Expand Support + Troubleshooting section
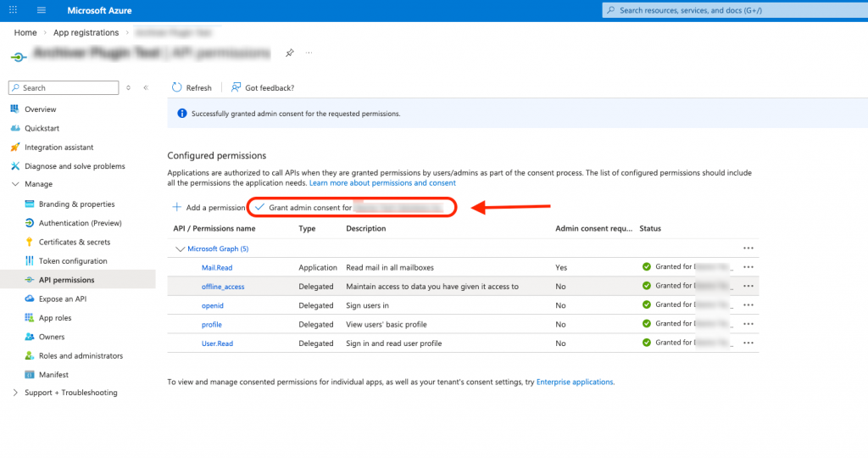Viewport: 868px width, 458px height. (15, 393)
